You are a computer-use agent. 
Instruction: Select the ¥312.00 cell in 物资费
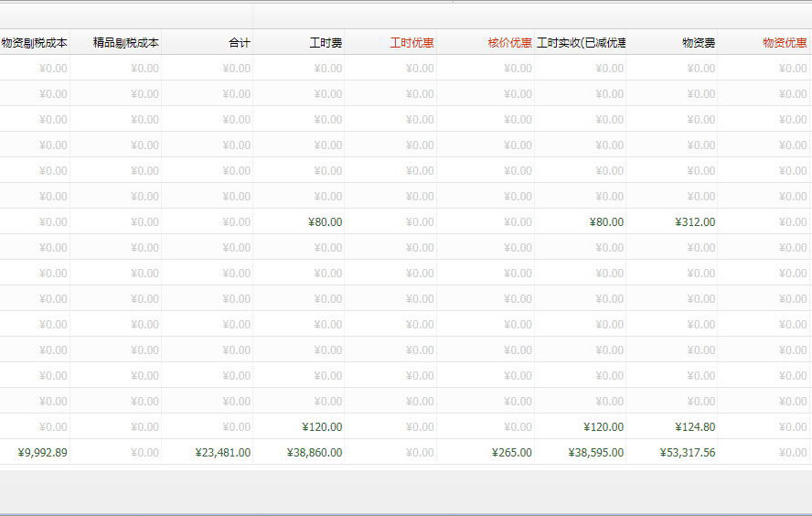[695, 221]
